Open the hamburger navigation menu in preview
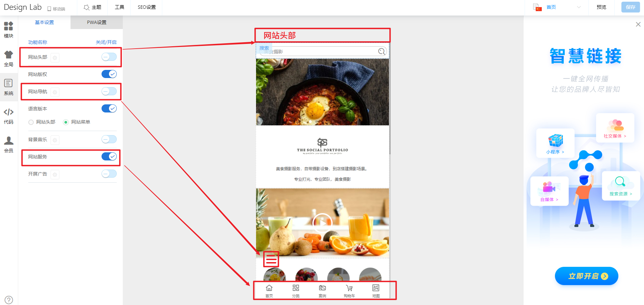 271,259
